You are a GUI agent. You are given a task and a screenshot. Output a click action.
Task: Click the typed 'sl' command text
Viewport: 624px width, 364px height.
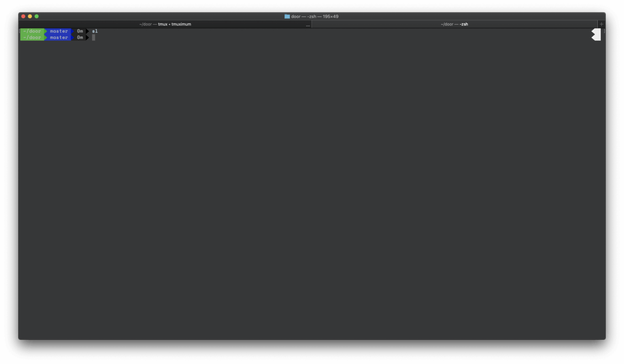tap(95, 31)
